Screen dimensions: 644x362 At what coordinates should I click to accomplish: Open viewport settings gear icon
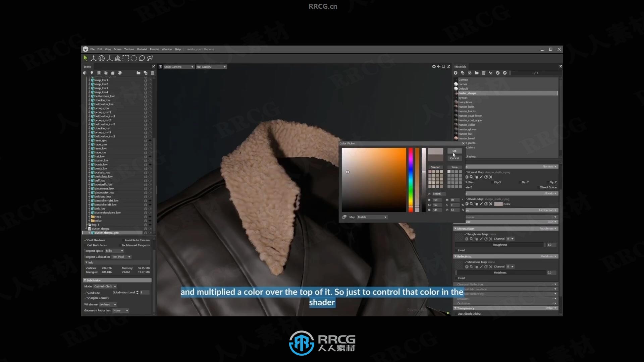tap(434, 66)
